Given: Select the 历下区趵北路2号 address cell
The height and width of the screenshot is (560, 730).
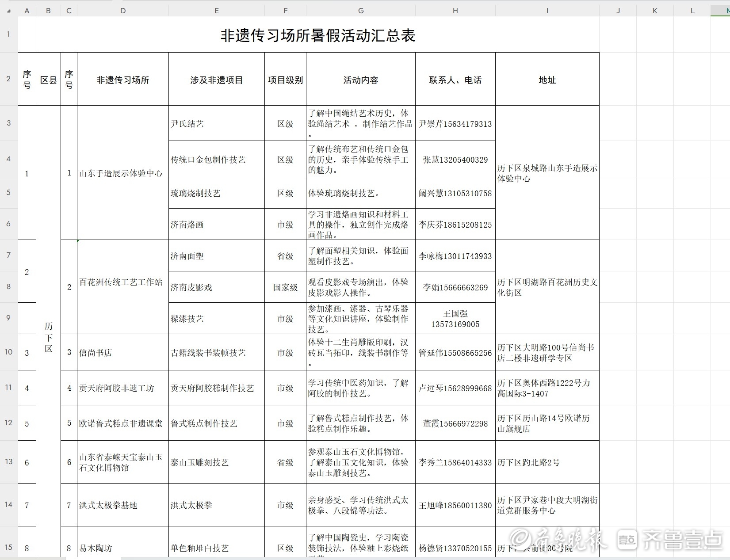Looking at the screenshot, I should pyautogui.click(x=547, y=462).
